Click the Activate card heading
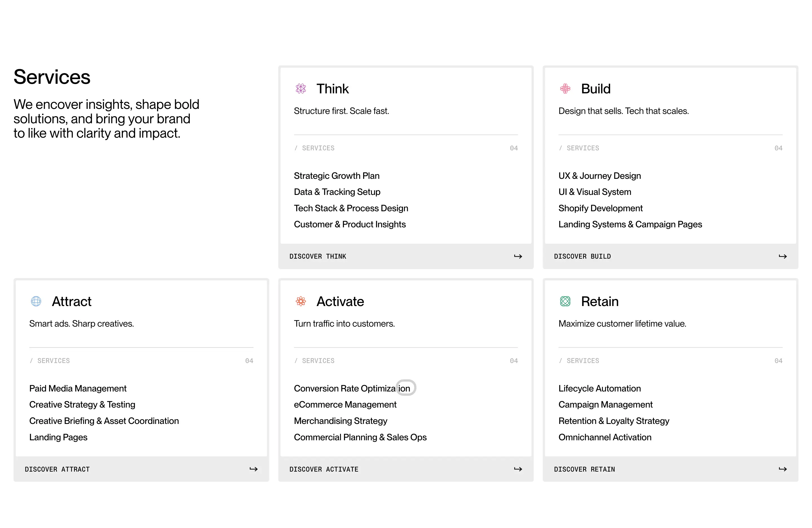The width and height of the screenshot is (812, 528). (x=340, y=302)
